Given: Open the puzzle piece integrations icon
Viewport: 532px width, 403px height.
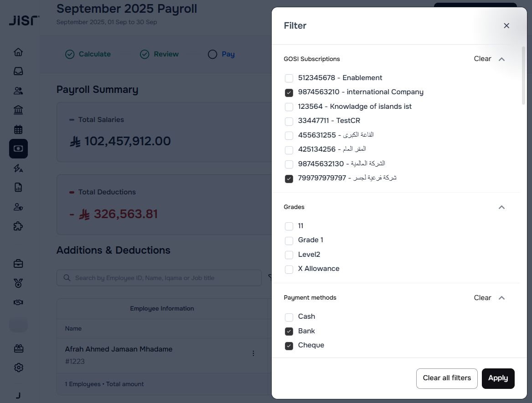Looking at the screenshot, I should (18, 226).
